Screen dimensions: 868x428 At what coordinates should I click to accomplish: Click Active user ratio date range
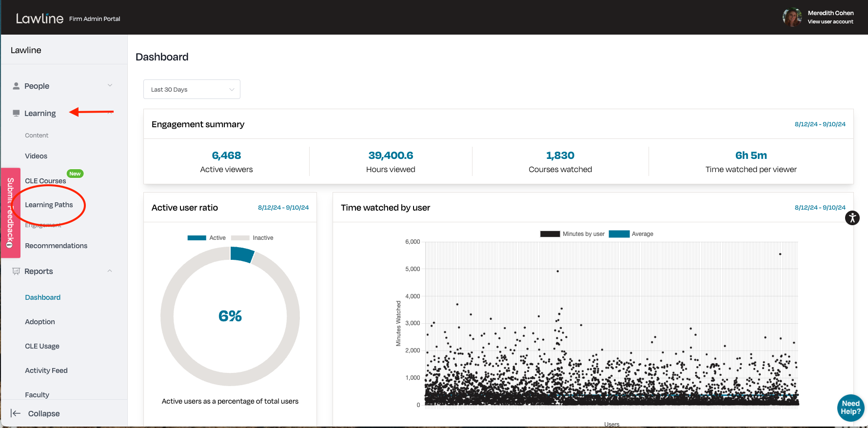click(x=283, y=208)
